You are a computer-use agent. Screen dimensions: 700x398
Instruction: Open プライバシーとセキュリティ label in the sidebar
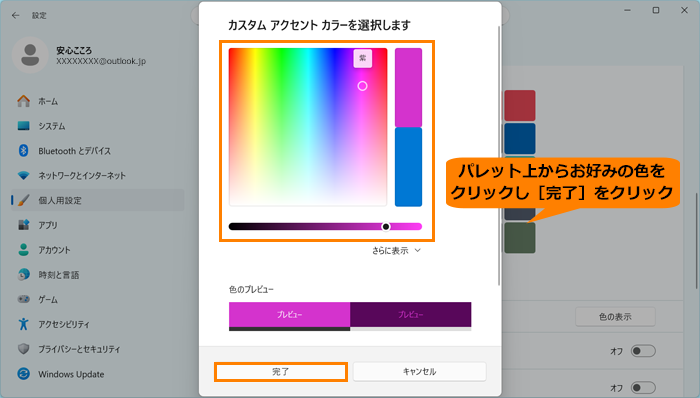point(79,349)
